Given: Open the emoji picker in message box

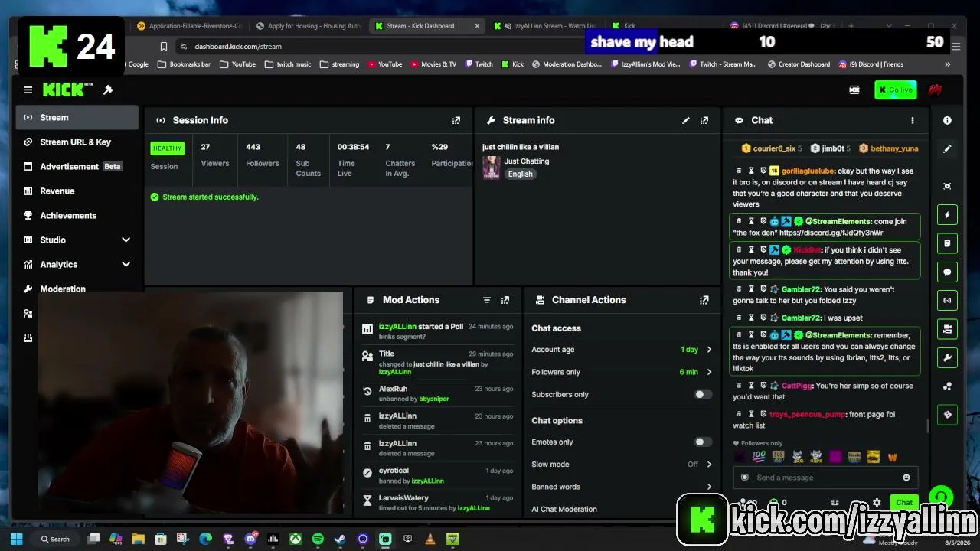Looking at the screenshot, I should coord(906,478).
